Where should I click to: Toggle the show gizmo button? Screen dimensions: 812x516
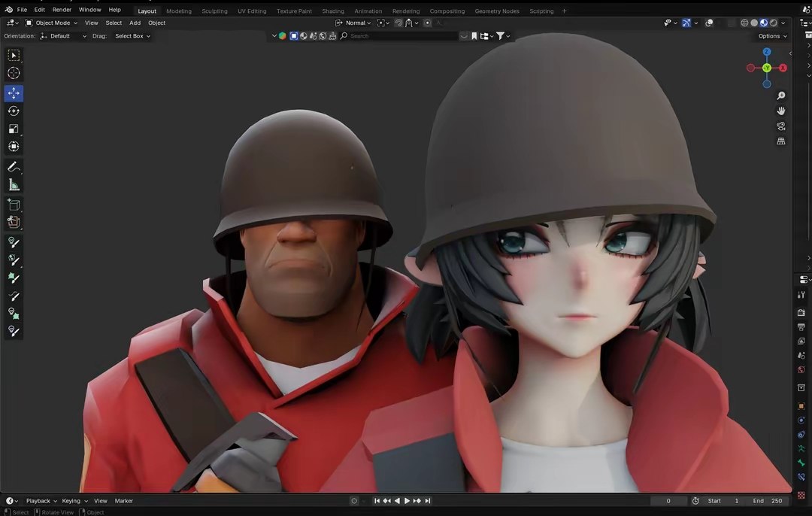pos(686,23)
